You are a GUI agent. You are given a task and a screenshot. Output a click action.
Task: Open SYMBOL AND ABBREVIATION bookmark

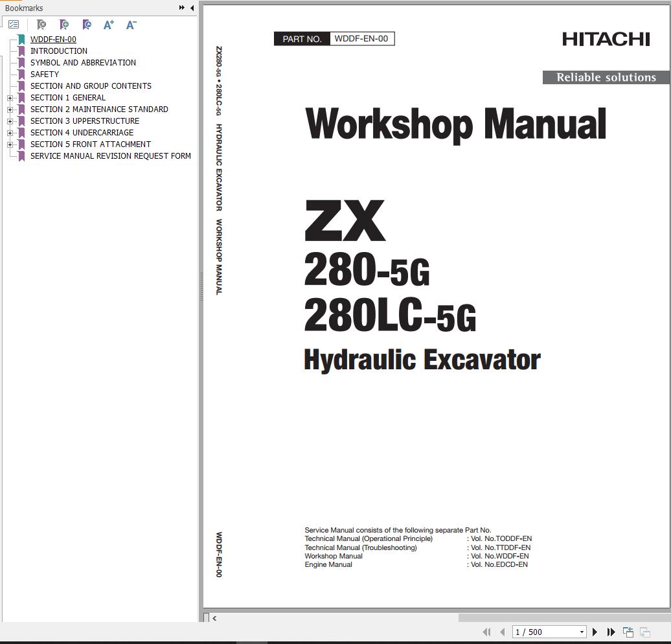tap(83, 62)
